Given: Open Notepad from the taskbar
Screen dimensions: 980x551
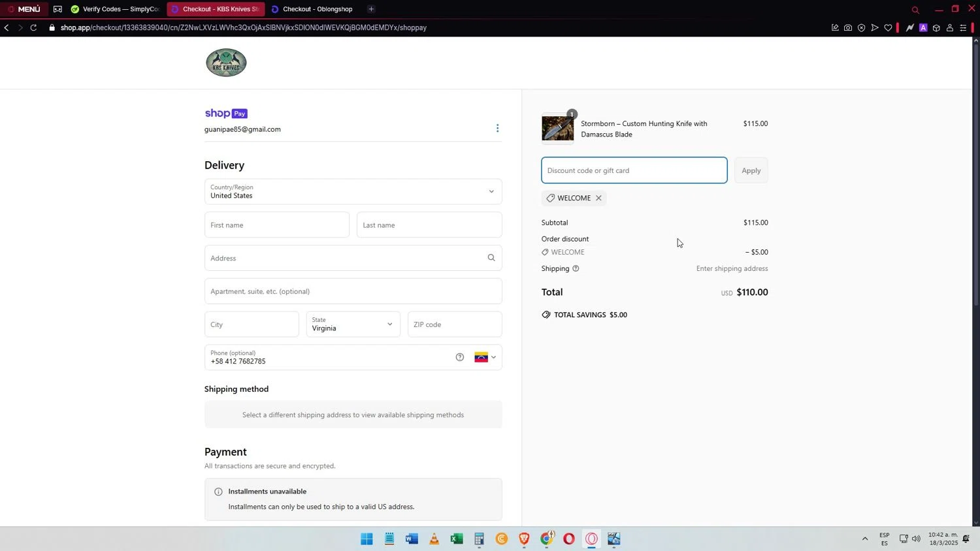Looking at the screenshot, I should (x=389, y=539).
